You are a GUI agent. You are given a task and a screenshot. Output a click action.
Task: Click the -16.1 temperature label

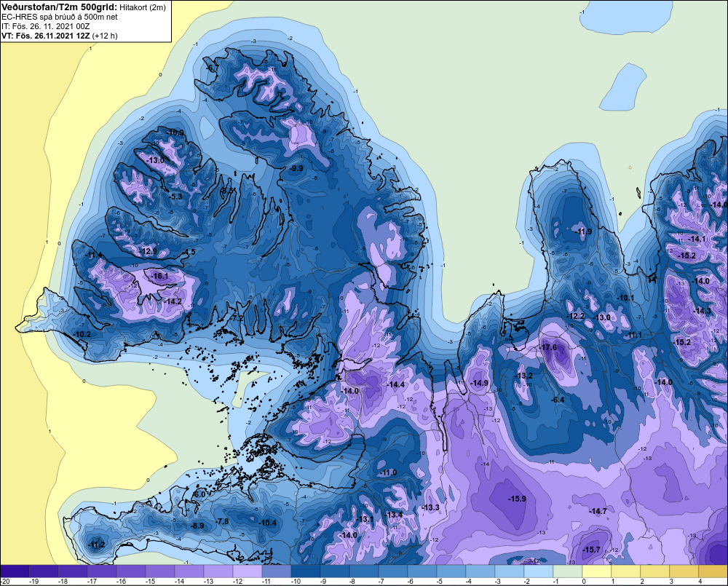[x=159, y=277]
